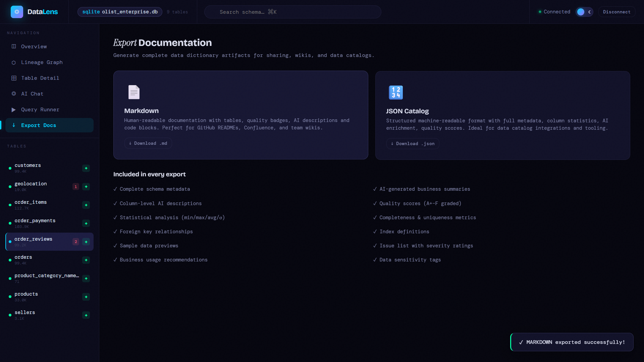644x362 pixels.
Task: Click the AI sparkle icon for order_reviews
Action: pyautogui.click(x=86, y=242)
